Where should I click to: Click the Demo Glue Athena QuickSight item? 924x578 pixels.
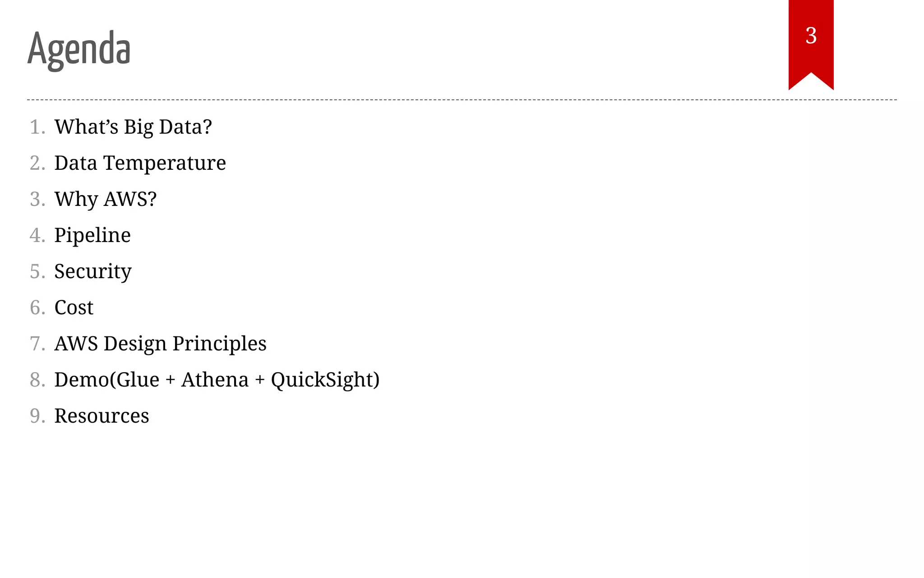[x=217, y=380]
